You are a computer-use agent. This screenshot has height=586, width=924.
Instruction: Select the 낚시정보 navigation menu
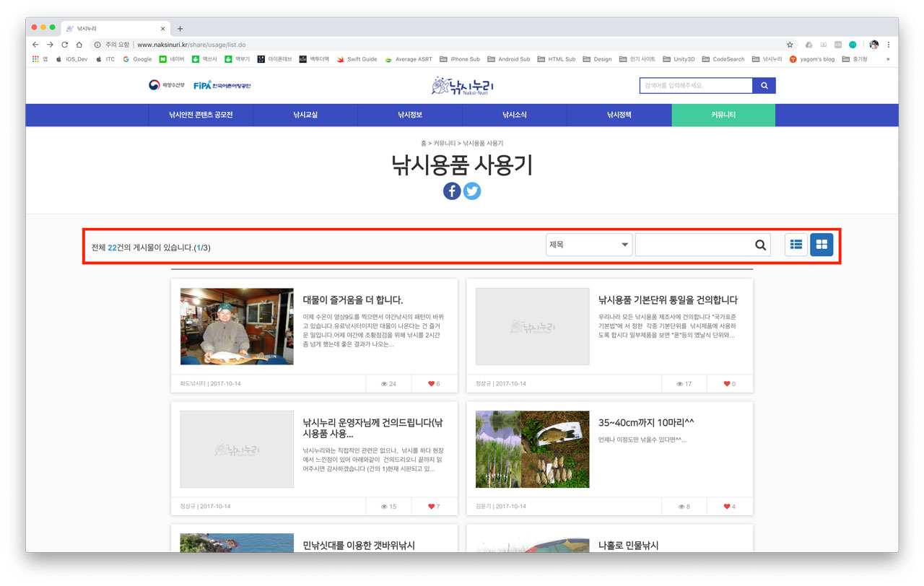point(409,115)
